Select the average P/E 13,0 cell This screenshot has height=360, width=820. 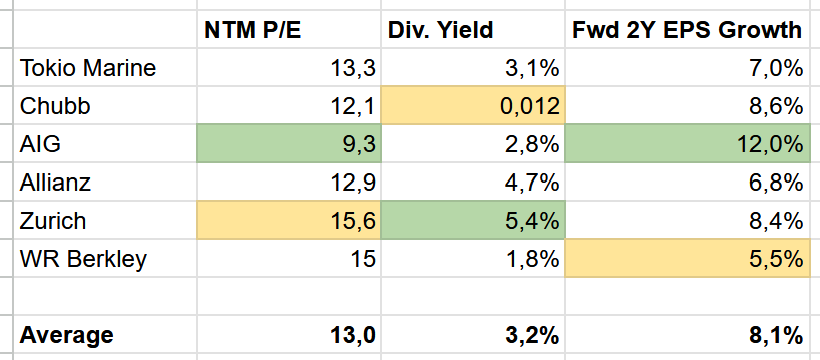pyautogui.click(x=289, y=334)
